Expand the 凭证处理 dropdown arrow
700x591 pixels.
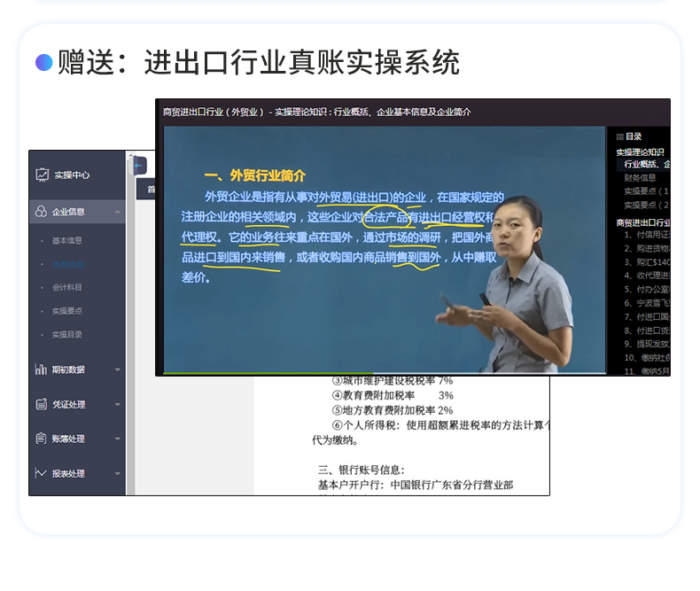coord(118,405)
